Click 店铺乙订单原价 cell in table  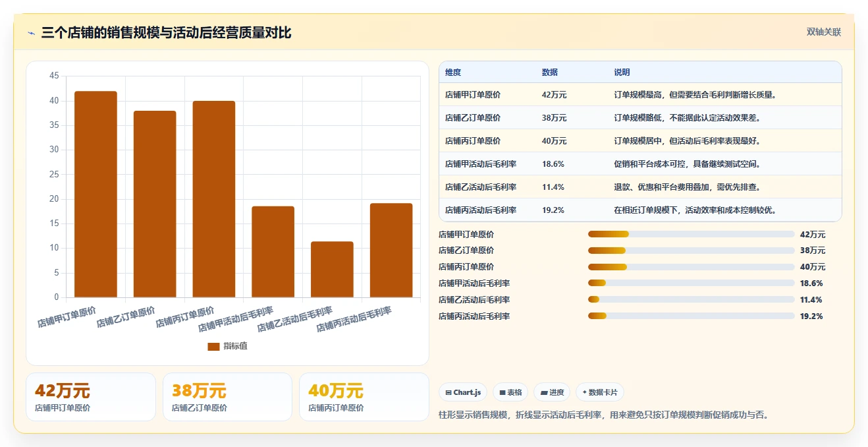tap(473, 118)
